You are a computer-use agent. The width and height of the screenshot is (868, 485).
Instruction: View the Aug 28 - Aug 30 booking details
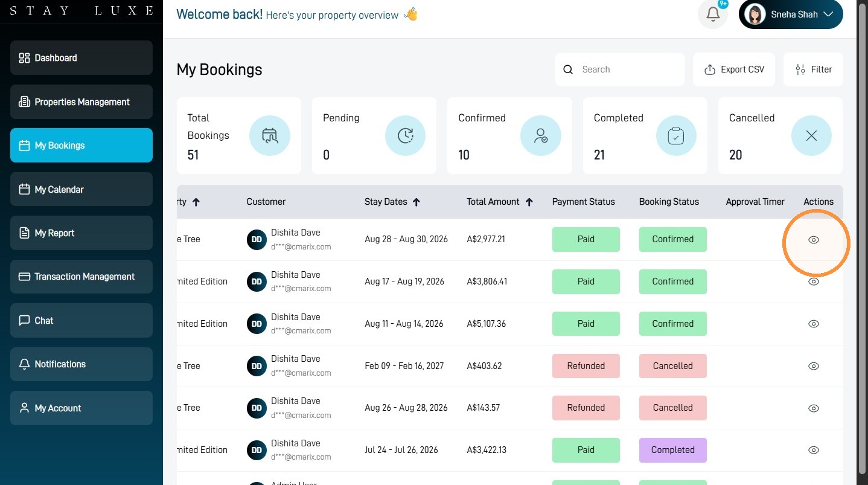pyautogui.click(x=814, y=240)
